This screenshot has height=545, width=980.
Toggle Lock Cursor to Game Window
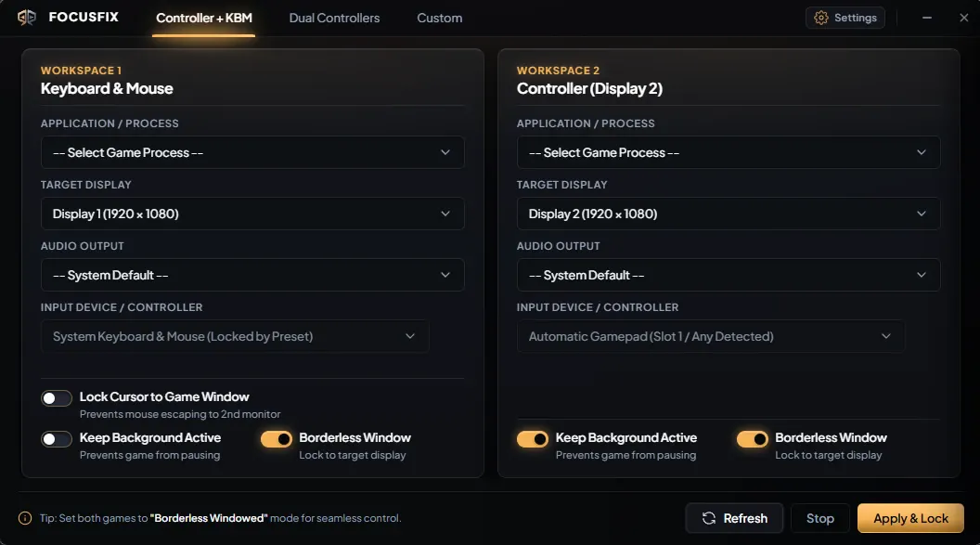(x=57, y=398)
